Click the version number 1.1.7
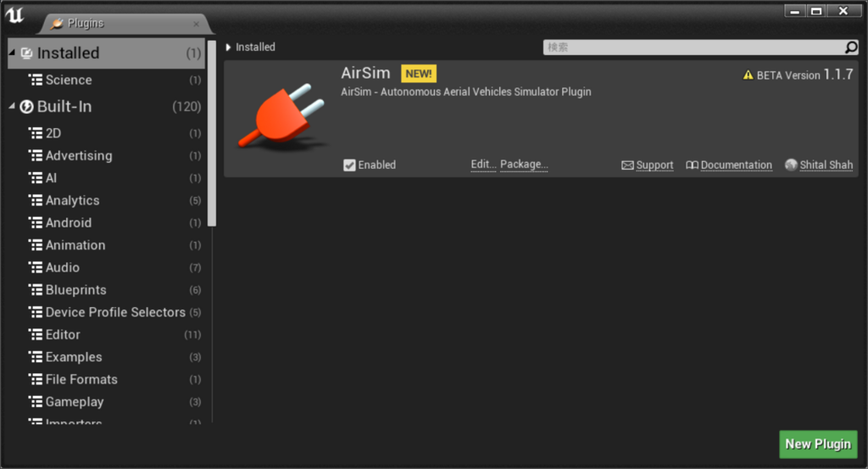 click(838, 74)
